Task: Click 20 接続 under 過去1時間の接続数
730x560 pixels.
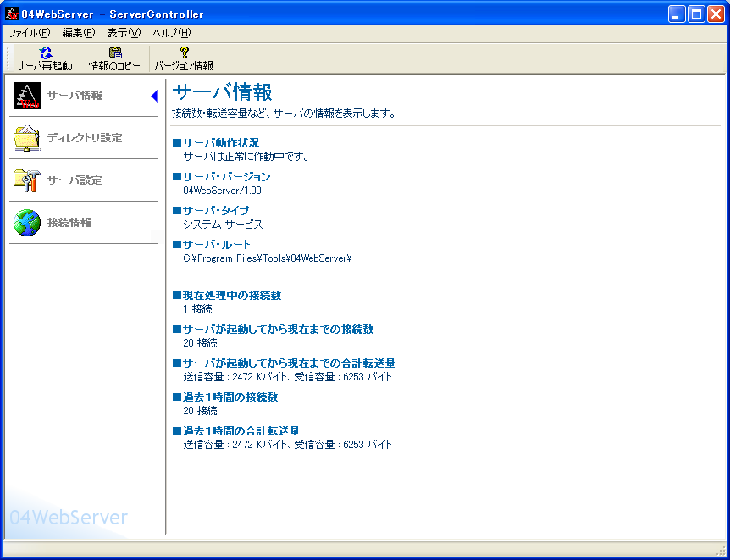Action: point(200,411)
